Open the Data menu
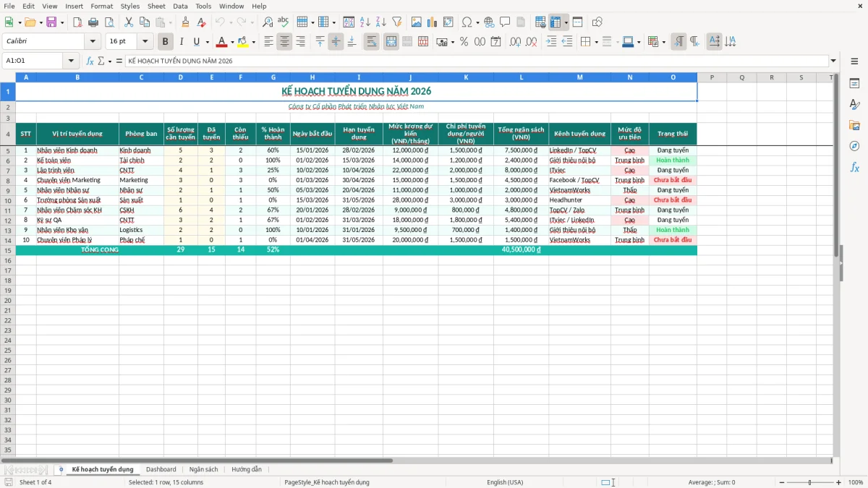Viewport: 868px width, 488px height. [180, 6]
